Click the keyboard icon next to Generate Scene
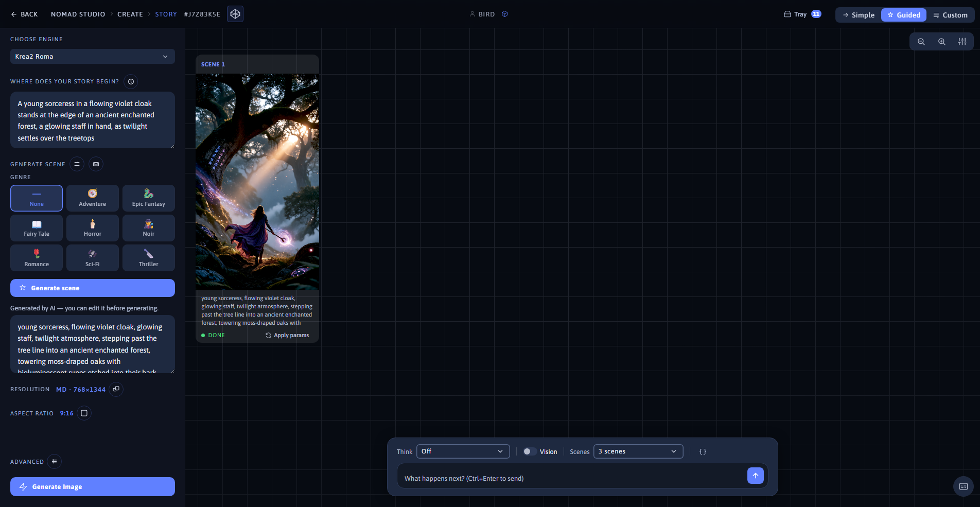This screenshot has height=507, width=980. pos(96,164)
